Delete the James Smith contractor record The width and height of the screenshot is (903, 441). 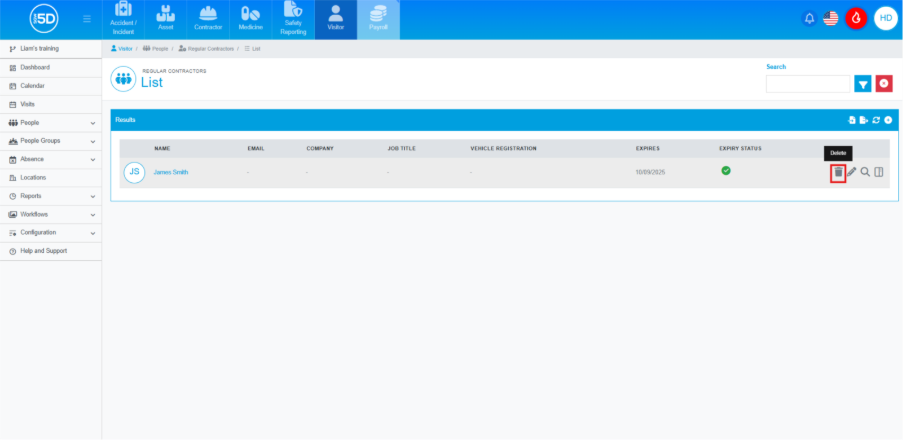point(838,172)
